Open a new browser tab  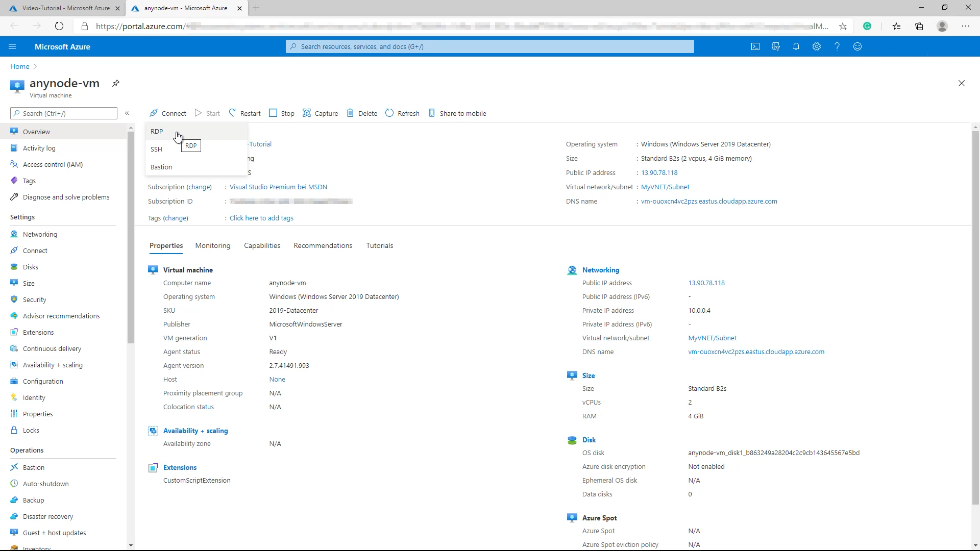[256, 8]
